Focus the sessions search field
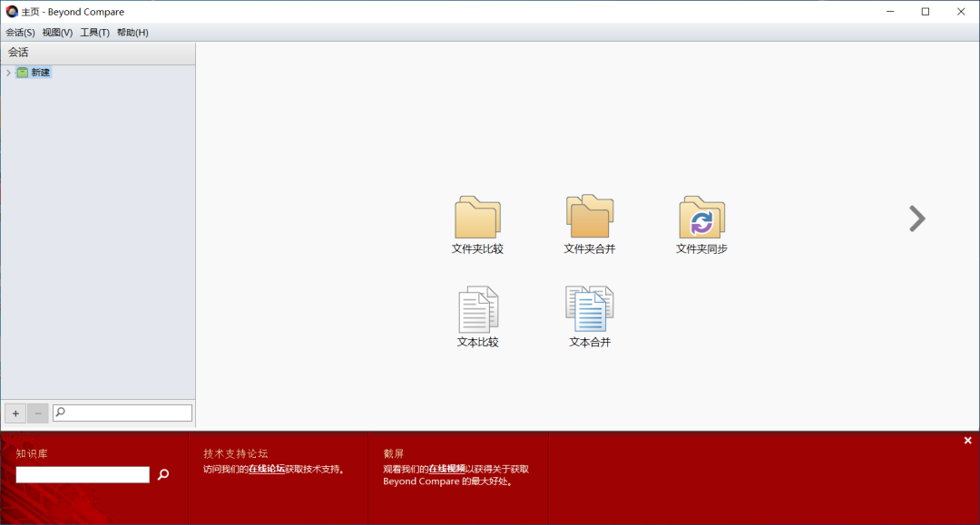This screenshot has width=980, height=525. pos(122,413)
